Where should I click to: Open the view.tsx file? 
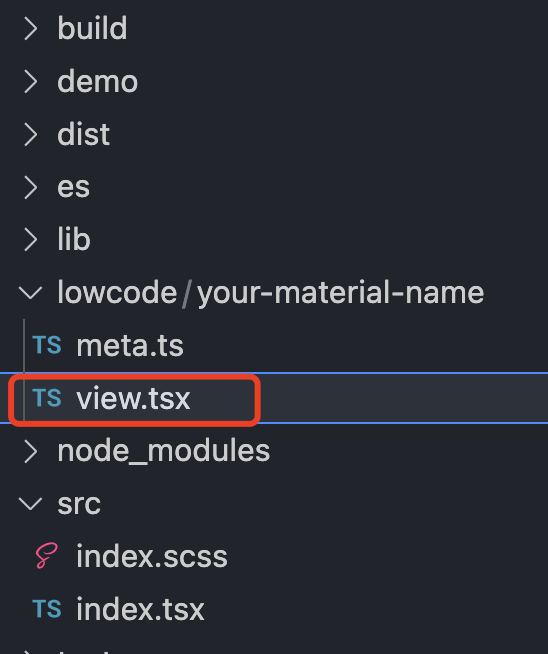[133, 398]
